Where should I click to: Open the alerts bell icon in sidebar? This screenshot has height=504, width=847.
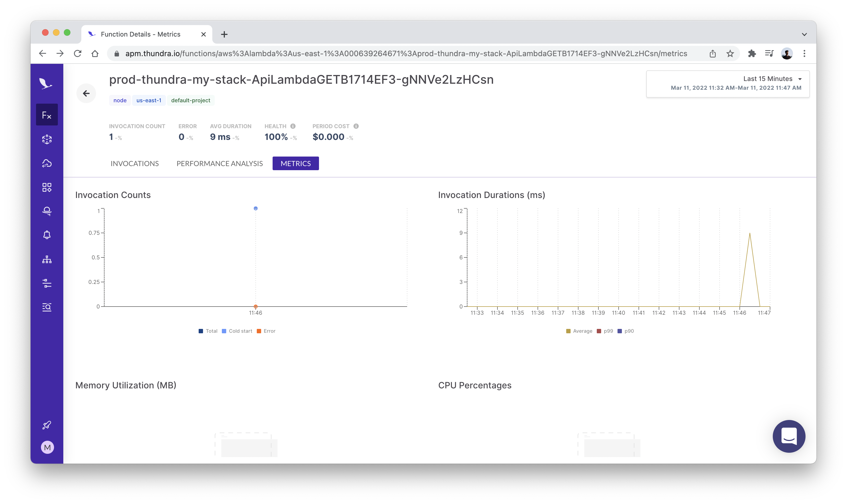pos(47,235)
